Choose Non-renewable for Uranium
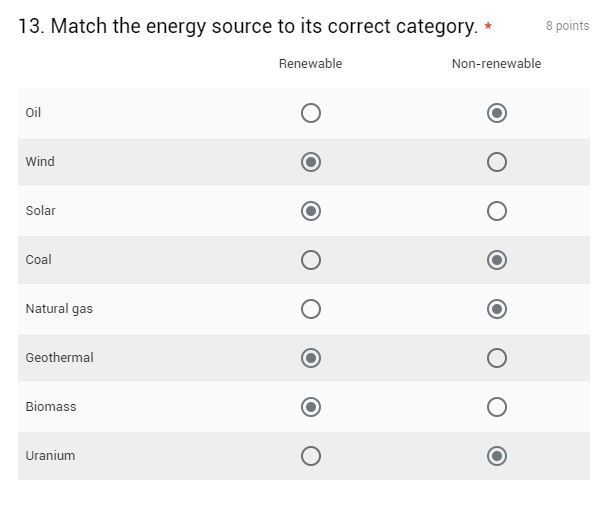 496,456
